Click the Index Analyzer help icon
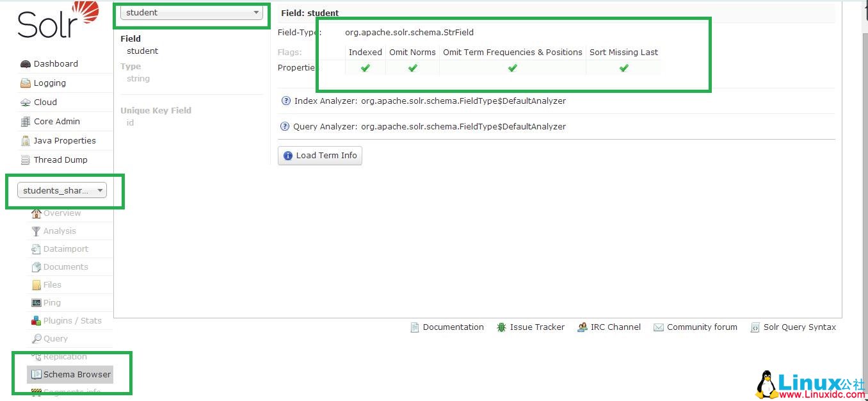 click(286, 101)
